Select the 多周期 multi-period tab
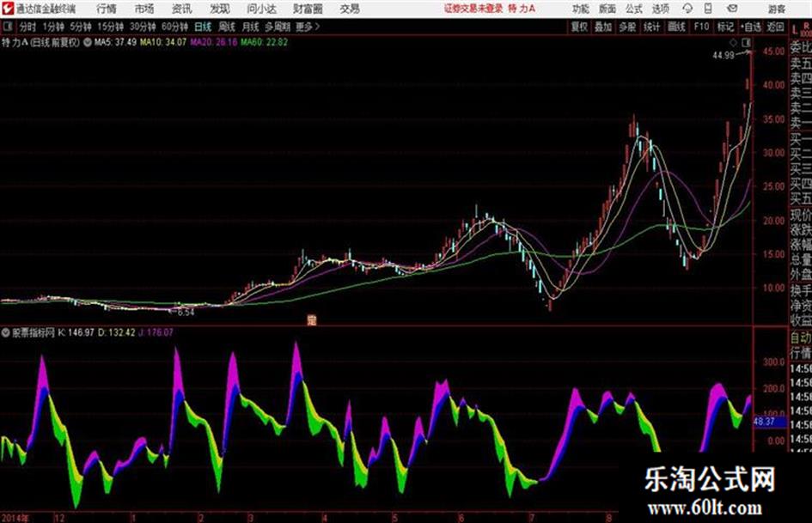The height and width of the screenshot is (523, 812). 278,27
